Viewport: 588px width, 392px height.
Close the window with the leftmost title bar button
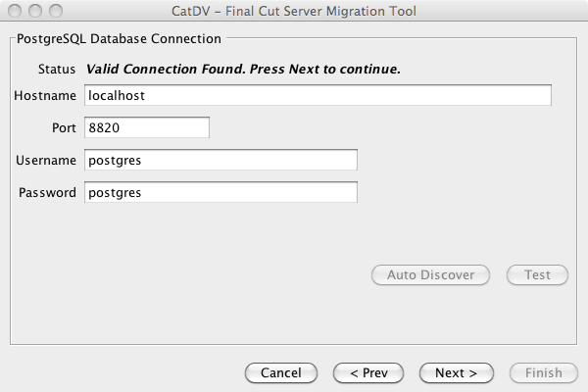(15, 11)
